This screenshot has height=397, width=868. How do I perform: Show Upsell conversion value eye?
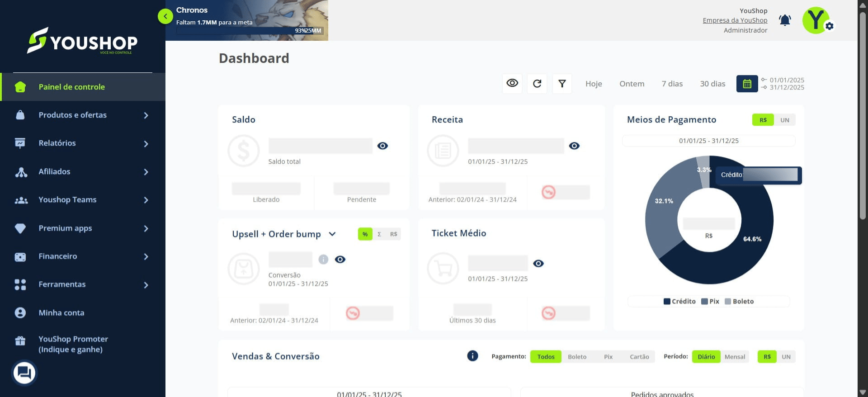340,259
